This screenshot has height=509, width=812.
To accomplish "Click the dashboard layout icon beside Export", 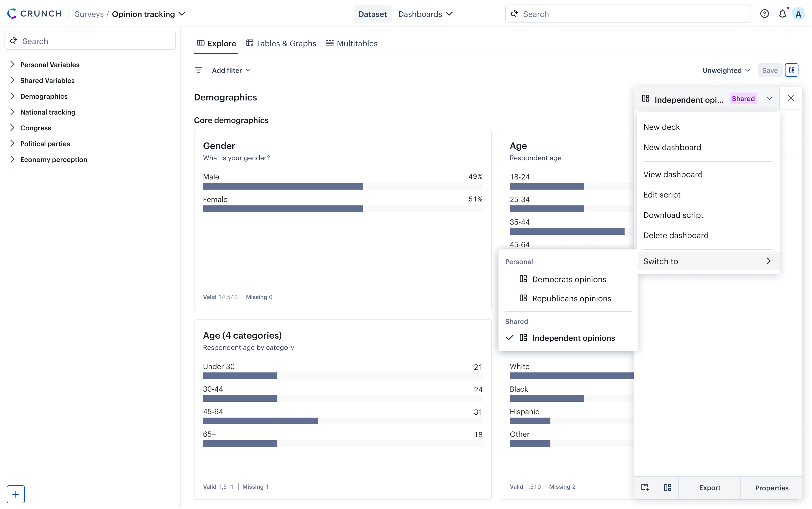I will pyautogui.click(x=667, y=487).
